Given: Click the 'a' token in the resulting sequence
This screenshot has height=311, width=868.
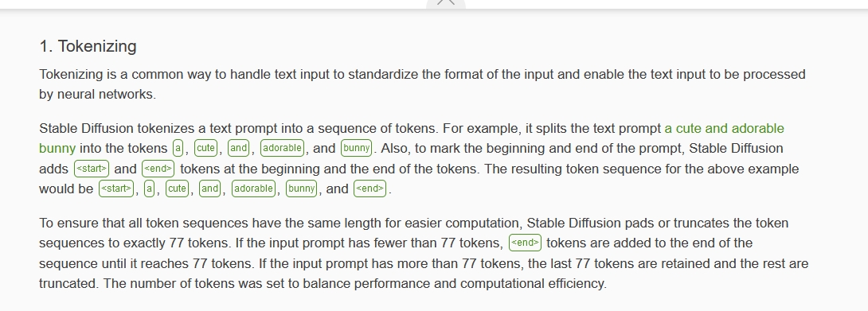Looking at the screenshot, I should (x=149, y=189).
